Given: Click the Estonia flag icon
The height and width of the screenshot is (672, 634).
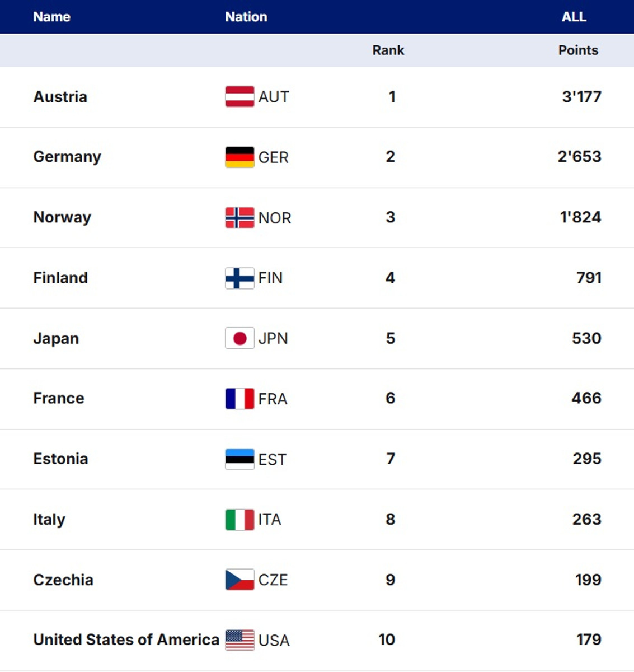Looking at the screenshot, I should pos(239,459).
